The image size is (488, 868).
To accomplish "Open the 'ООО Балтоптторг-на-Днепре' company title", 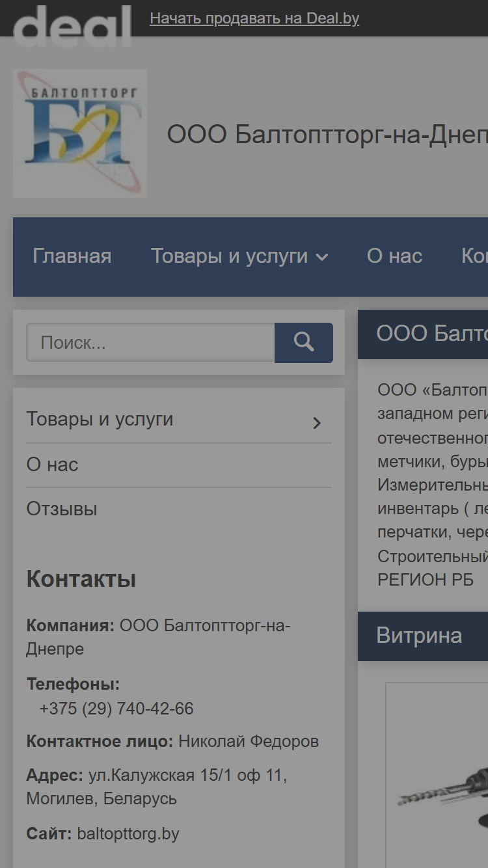I will (327, 135).
